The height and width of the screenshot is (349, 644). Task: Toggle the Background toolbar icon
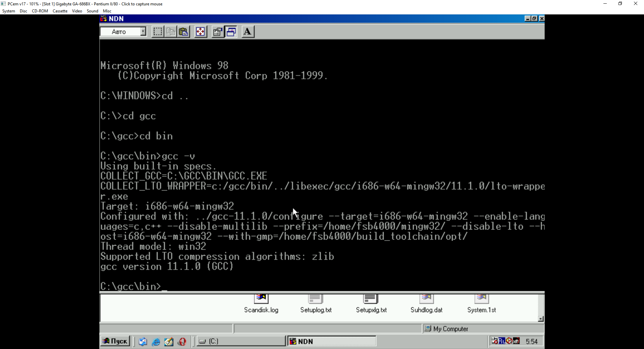(x=231, y=32)
